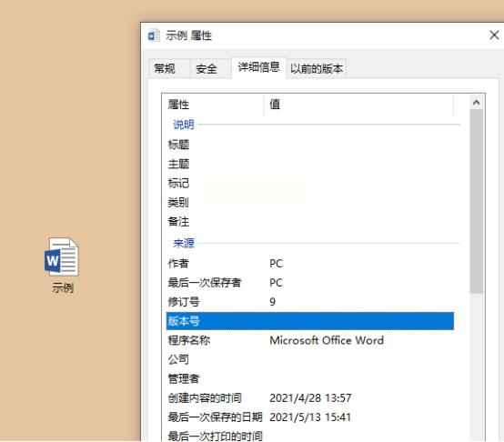Select the highlighted 版本号 row

coord(310,321)
